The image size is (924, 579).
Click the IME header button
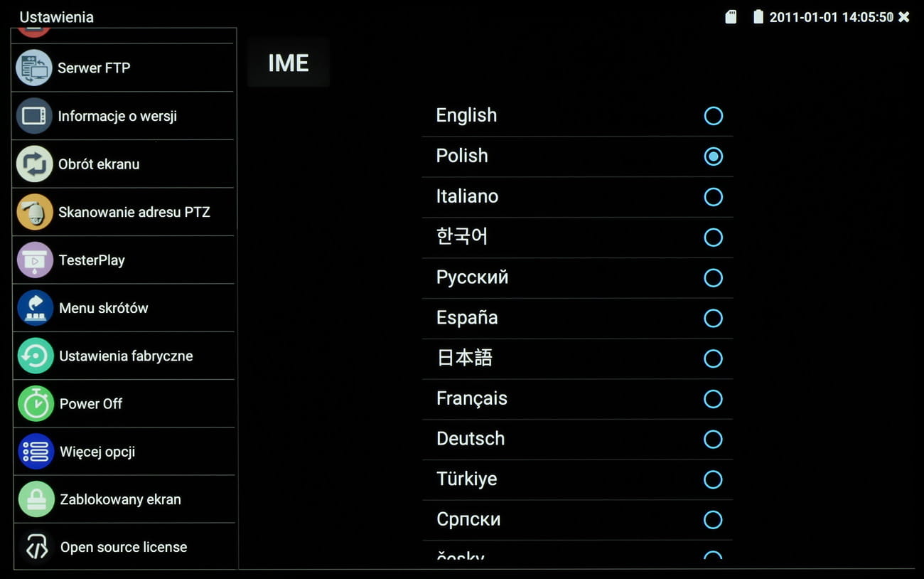(289, 63)
